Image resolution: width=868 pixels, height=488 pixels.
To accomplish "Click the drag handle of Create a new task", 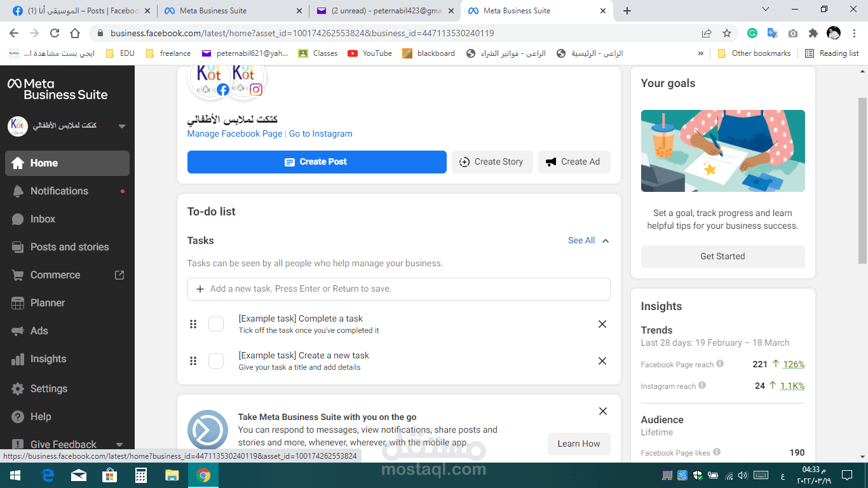I will pos(193,361).
